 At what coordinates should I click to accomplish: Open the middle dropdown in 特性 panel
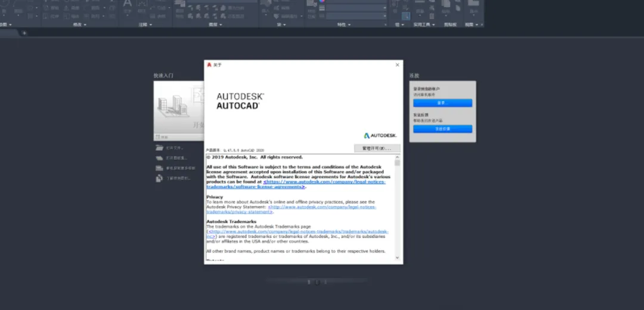[x=356, y=8]
